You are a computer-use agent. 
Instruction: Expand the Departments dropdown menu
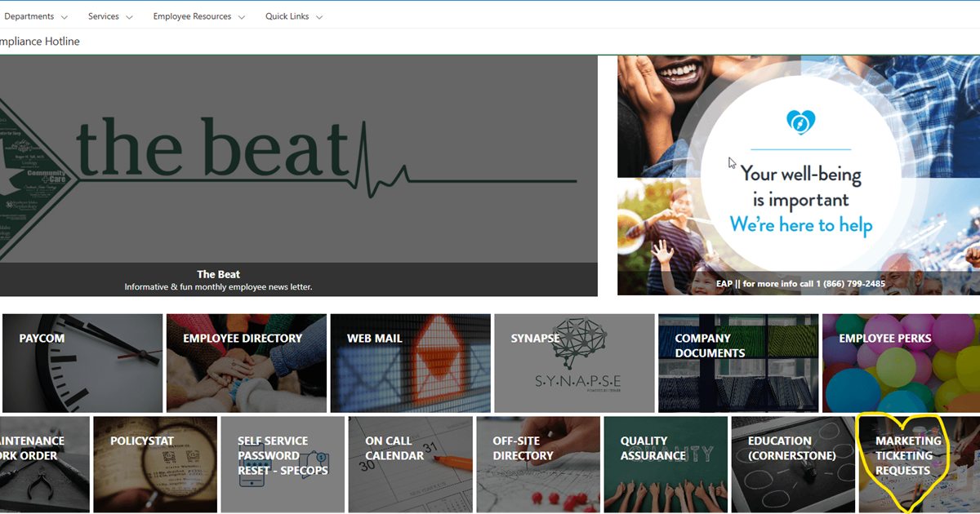tap(35, 16)
